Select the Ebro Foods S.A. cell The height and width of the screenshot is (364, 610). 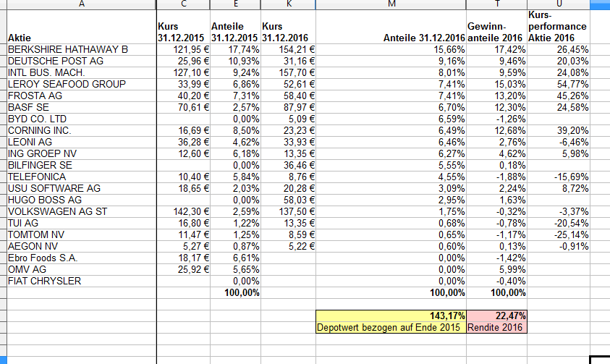click(81, 258)
